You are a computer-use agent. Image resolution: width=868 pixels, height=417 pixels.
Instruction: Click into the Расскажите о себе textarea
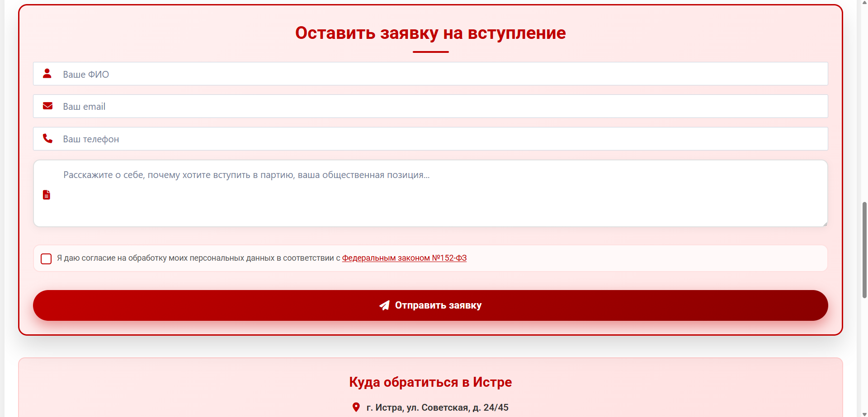coord(430,193)
